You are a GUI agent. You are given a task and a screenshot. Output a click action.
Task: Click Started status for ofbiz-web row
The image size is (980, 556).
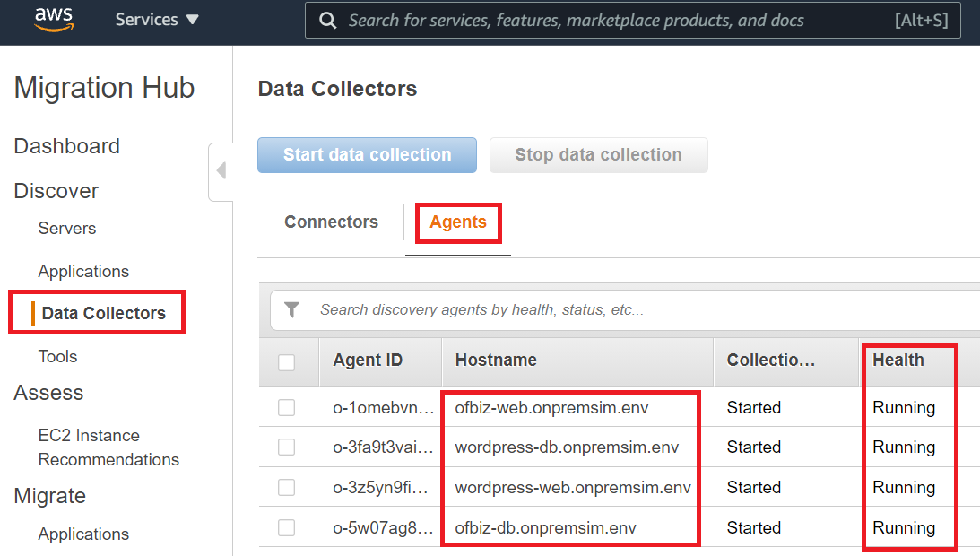click(754, 408)
